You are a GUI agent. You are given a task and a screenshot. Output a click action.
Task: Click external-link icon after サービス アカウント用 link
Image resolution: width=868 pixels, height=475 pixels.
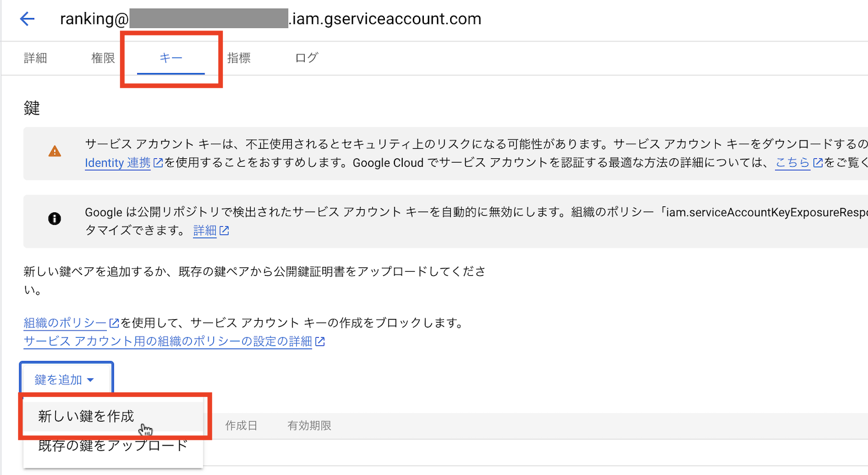tap(320, 342)
